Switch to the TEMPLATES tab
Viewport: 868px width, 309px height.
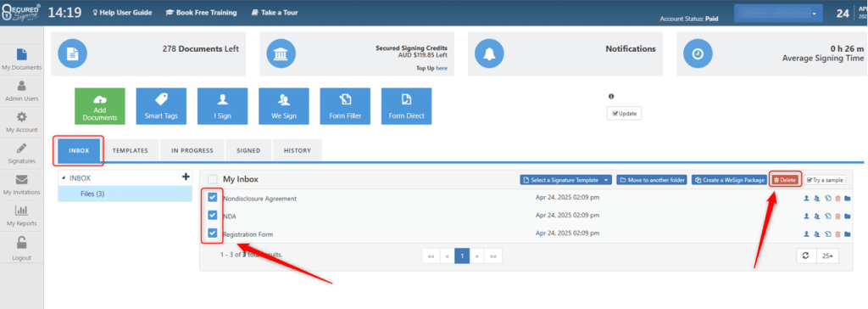click(130, 150)
